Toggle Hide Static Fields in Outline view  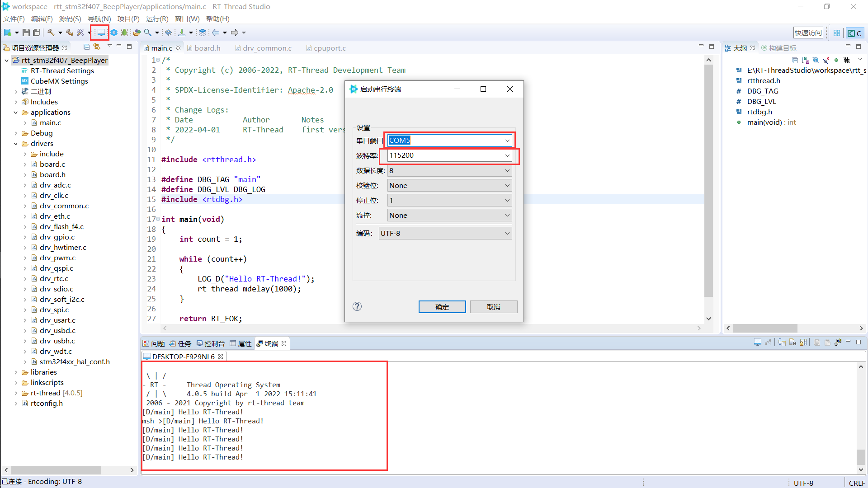coord(826,60)
